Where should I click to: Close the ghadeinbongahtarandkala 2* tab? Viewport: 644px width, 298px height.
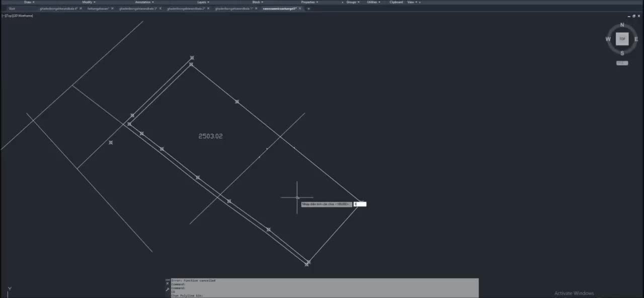click(x=208, y=9)
